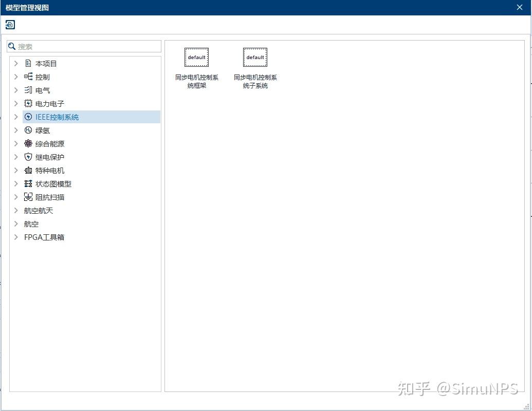Click the 电气 category icon
This screenshot has width=532, height=411.
28,90
